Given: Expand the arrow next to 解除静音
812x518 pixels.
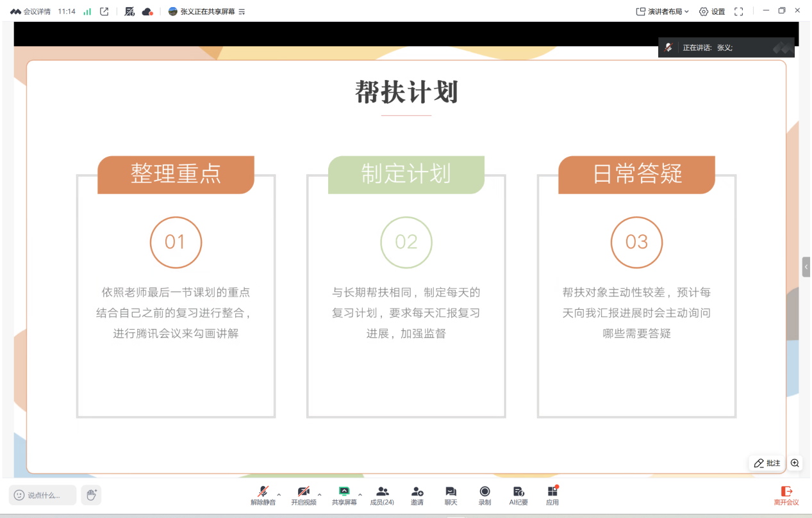Looking at the screenshot, I should 279,494.
